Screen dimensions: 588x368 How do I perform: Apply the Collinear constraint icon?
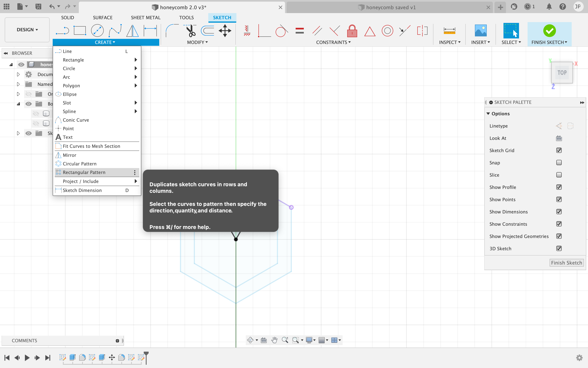[x=404, y=31]
